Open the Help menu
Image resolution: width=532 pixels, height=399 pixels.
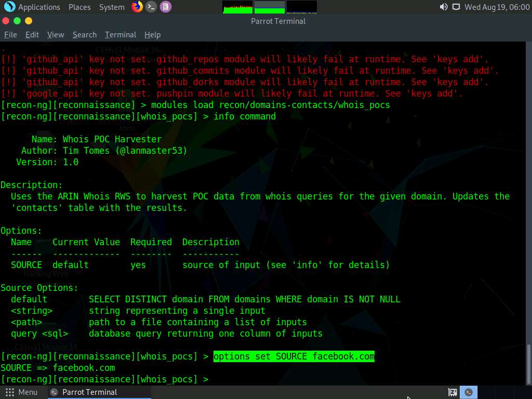pyautogui.click(x=152, y=35)
